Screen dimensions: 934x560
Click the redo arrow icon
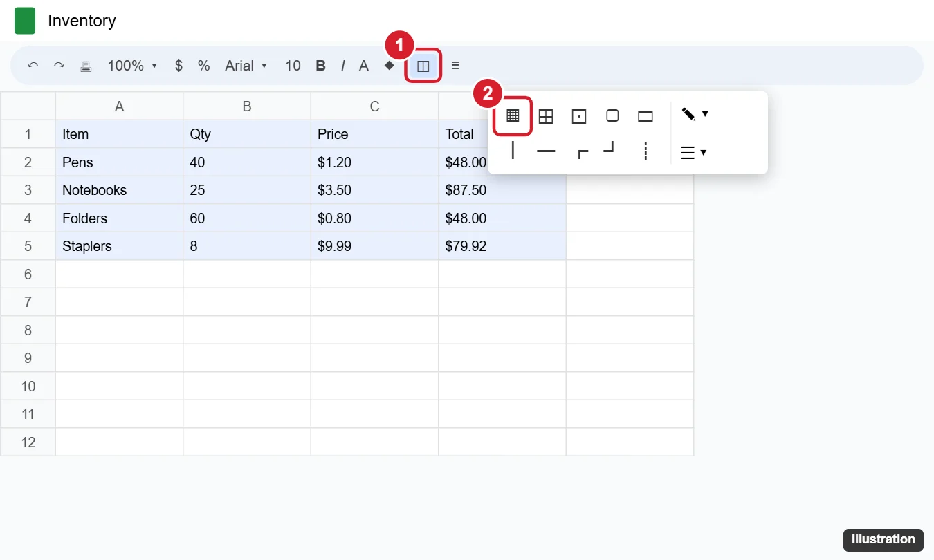pos(59,66)
